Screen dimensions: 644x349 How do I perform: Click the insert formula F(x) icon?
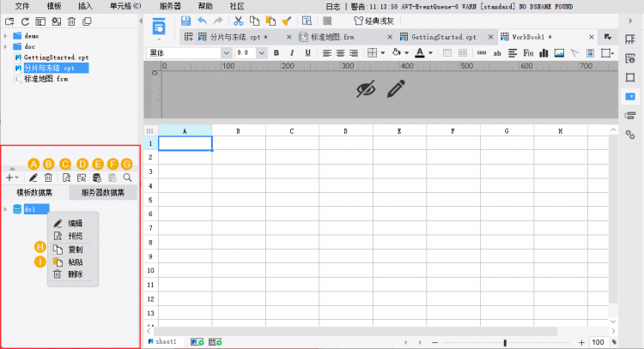point(528,53)
